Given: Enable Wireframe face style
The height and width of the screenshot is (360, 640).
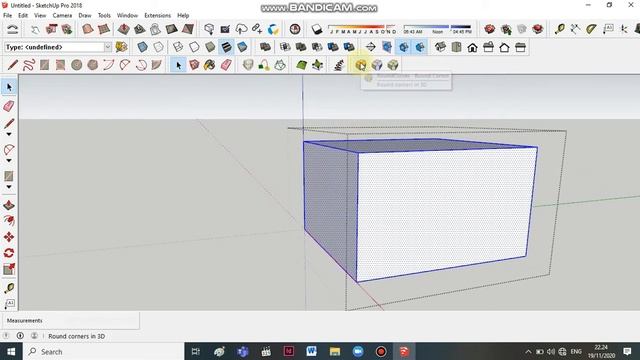Looking at the screenshot, I should click(178, 47).
